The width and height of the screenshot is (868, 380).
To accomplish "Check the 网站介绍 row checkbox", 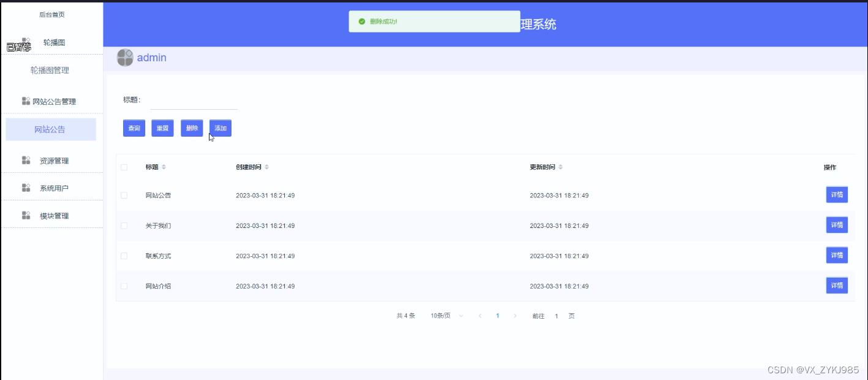I will click(124, 286).
